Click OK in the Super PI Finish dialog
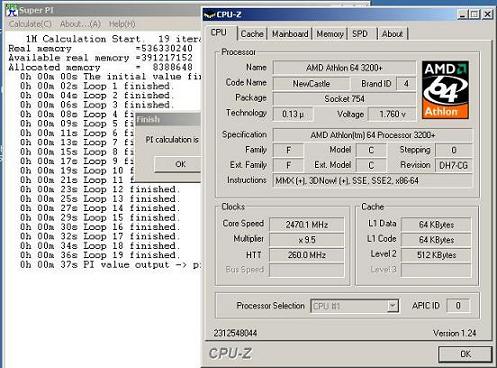Image resolution: width=497 pixels, height=368 pixels. click(178, 164)
